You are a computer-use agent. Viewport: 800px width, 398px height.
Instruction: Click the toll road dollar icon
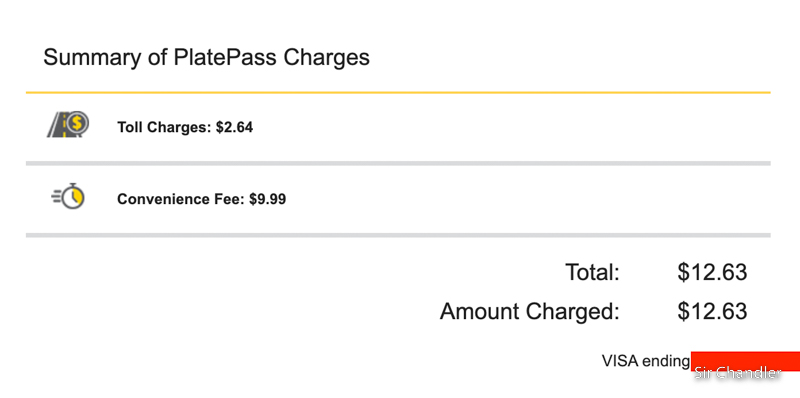click(x=68, y=125)
